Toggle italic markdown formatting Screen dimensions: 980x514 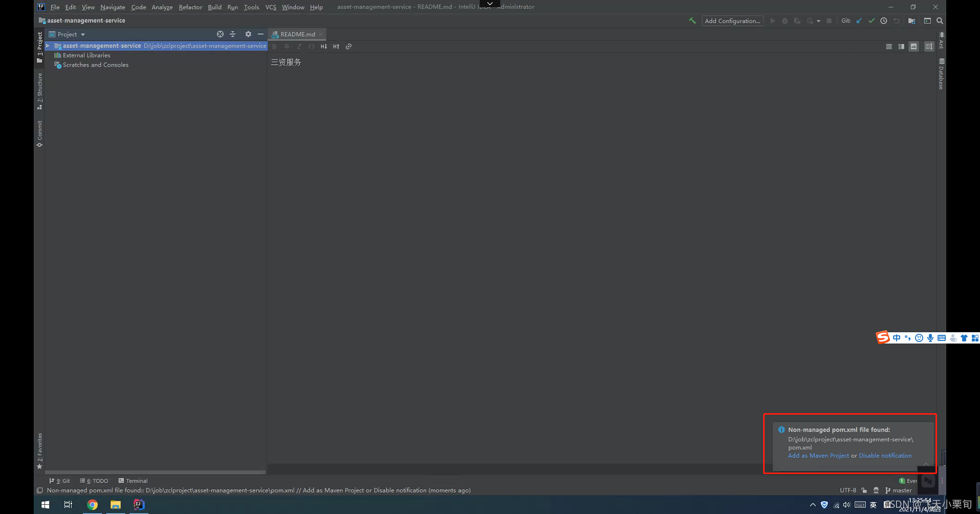[x=299, y=47]
